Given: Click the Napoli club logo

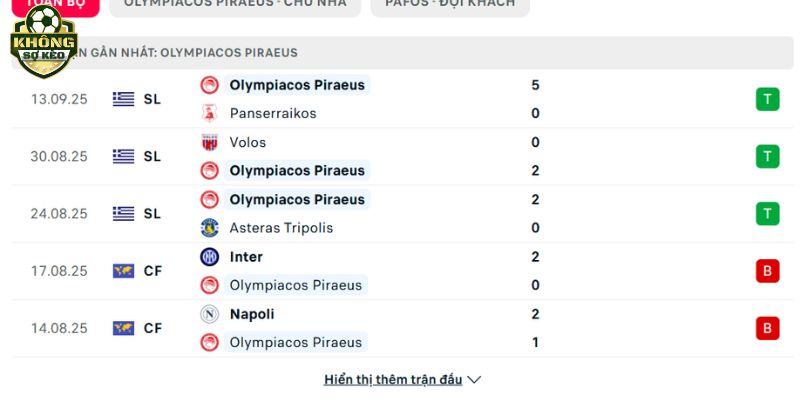Looking at the screenshot, I should 209,314.
